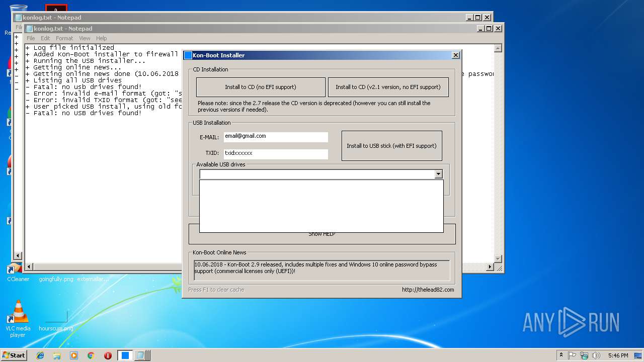Viewport: 644px width, 362px height.
Task: Open Windows Media Player from taskbar
Action: [74, 355]
